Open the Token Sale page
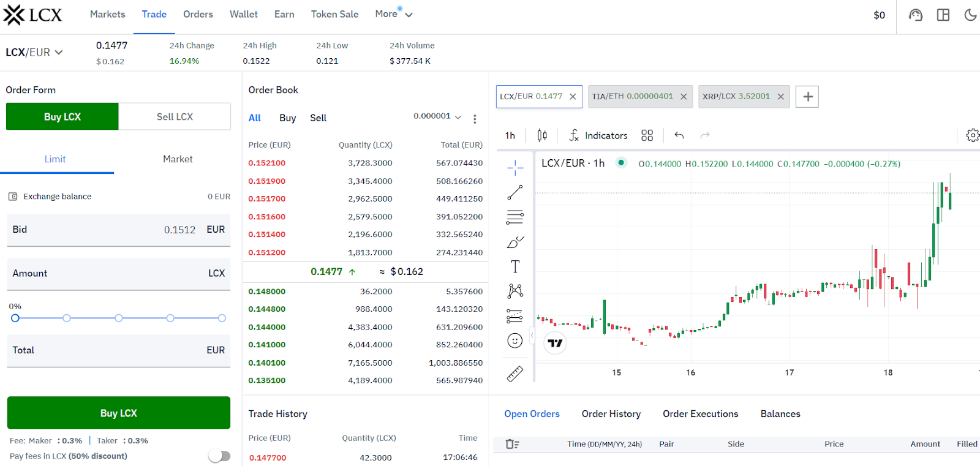This screenshot has height=466, width=980. pos(335,14)
